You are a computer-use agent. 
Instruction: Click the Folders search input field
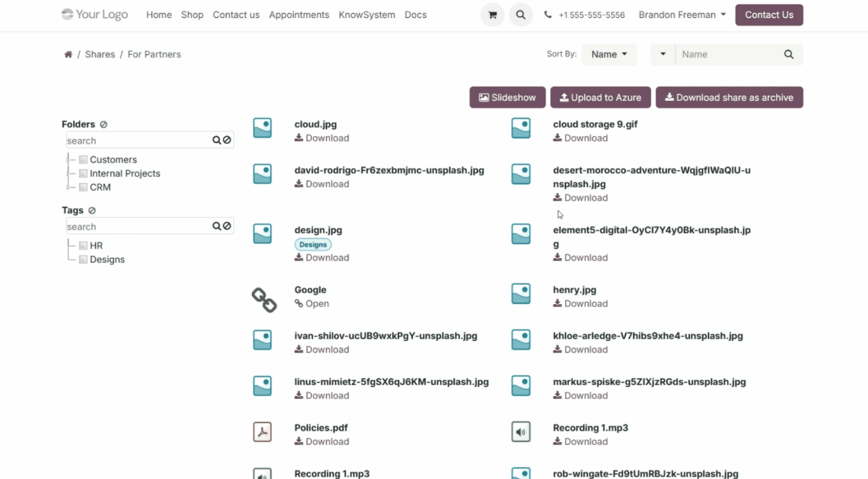tap(138, 141)
